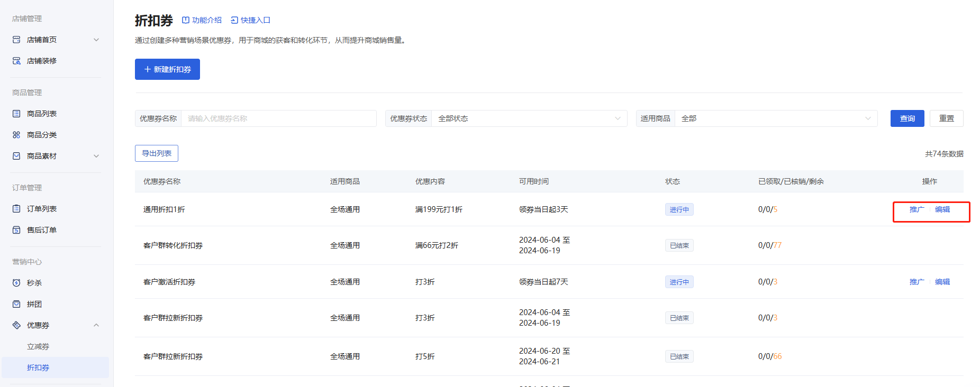
Task: Click the 进行中 status tag for 通用折扣1折
Action: pyautogui.click(x=679, y=209)
